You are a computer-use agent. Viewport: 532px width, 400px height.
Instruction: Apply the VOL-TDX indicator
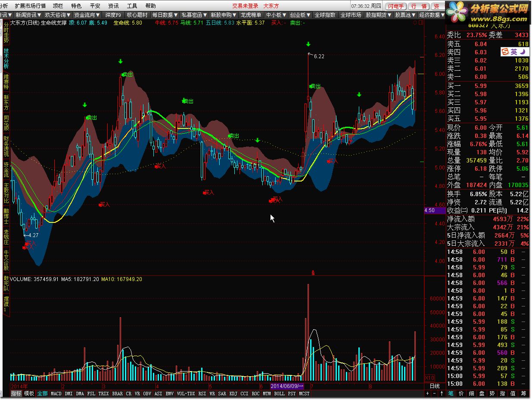click(186, 394)
